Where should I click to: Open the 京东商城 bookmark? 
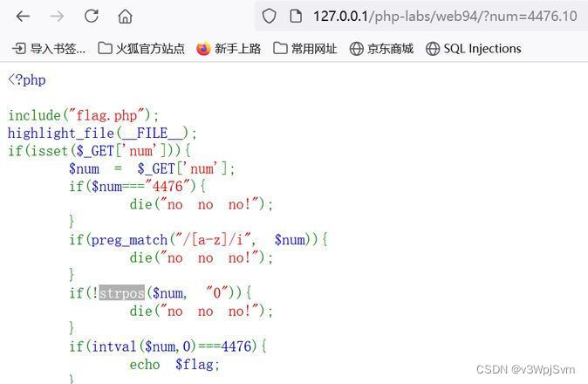pos(381,48)
